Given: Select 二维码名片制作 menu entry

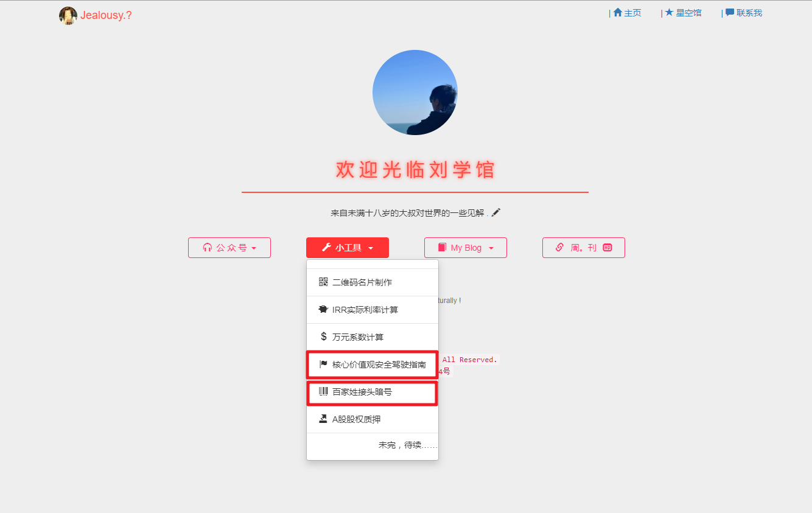Looking at the screenshot, I should 373,282.
